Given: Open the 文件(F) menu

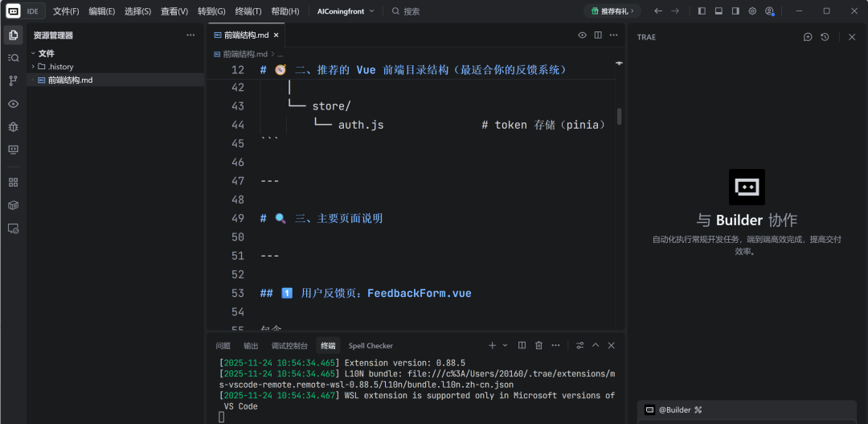Looking at the screenshot, I should pyautogui.click(x=66, y=11).
